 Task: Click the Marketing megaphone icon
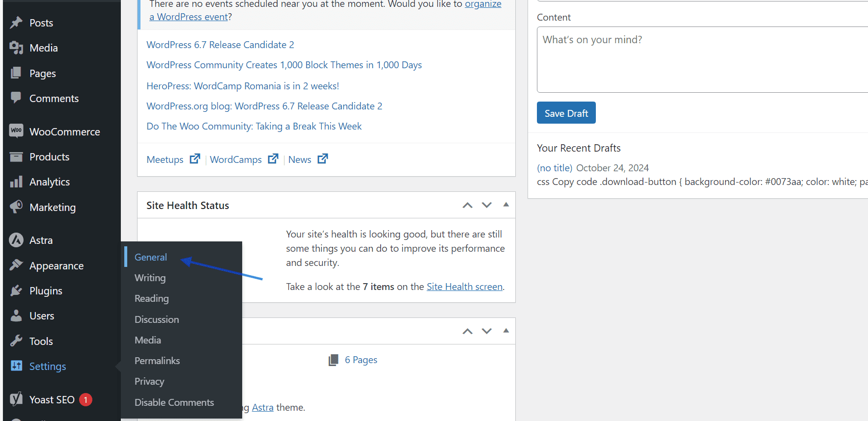coord(16,207)
